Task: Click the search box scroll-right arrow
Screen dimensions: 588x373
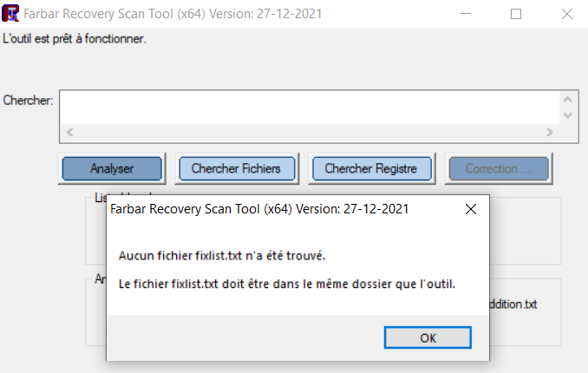Action: click(549, 133)
